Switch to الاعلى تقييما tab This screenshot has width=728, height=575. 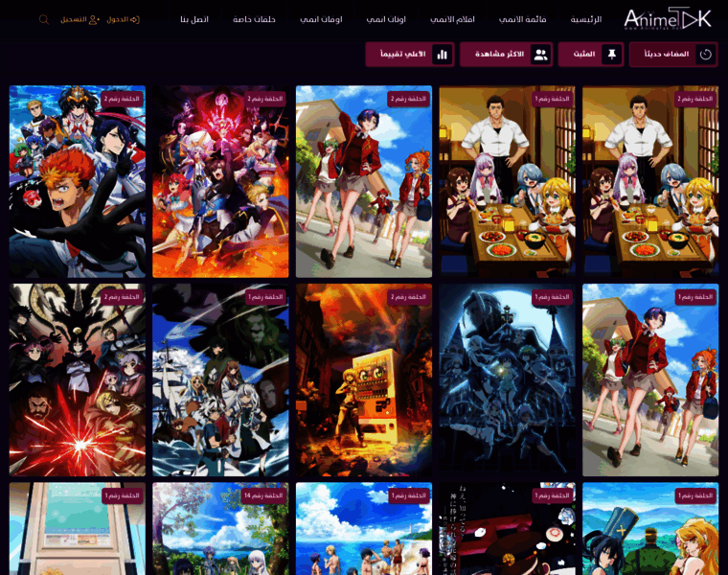[x=410, y=55]
